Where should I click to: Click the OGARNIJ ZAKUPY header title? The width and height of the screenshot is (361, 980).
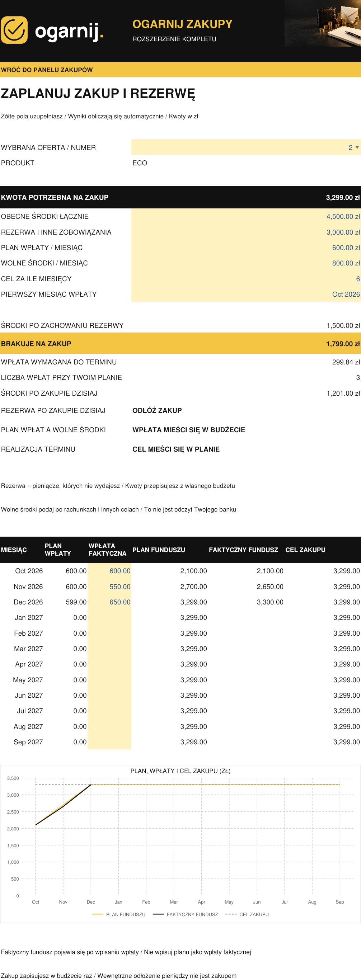click(x=182, y=24)
